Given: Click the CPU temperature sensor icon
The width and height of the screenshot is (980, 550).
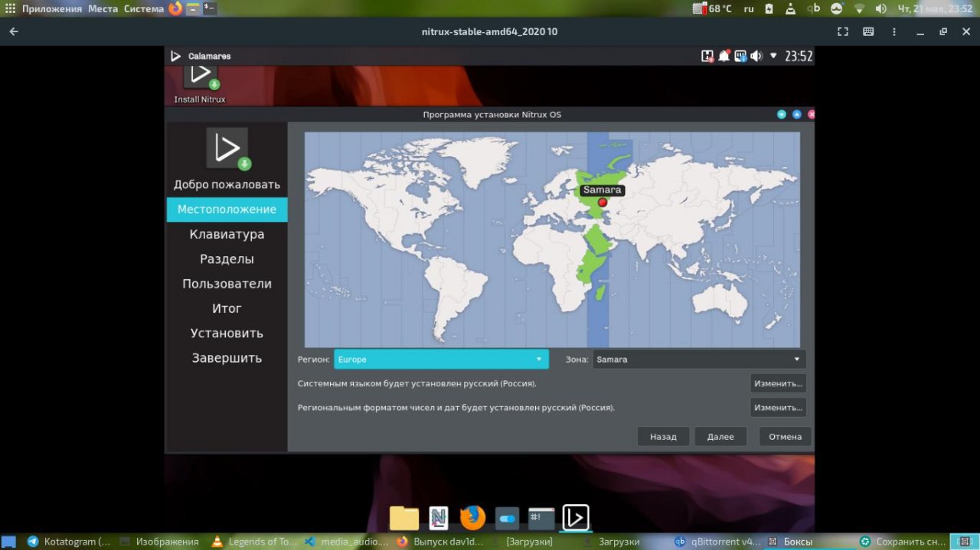Looking at the screenshot, I should pos(699,8).
